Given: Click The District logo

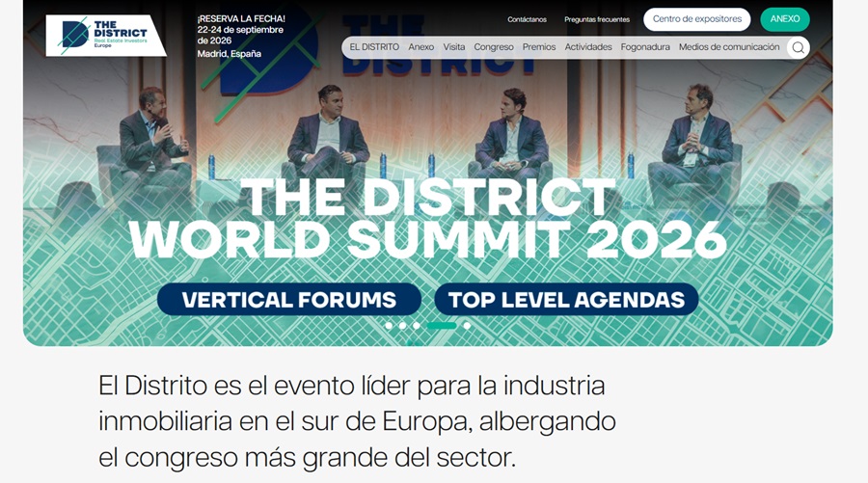Looking at the screenshot, I should (104, 35).
